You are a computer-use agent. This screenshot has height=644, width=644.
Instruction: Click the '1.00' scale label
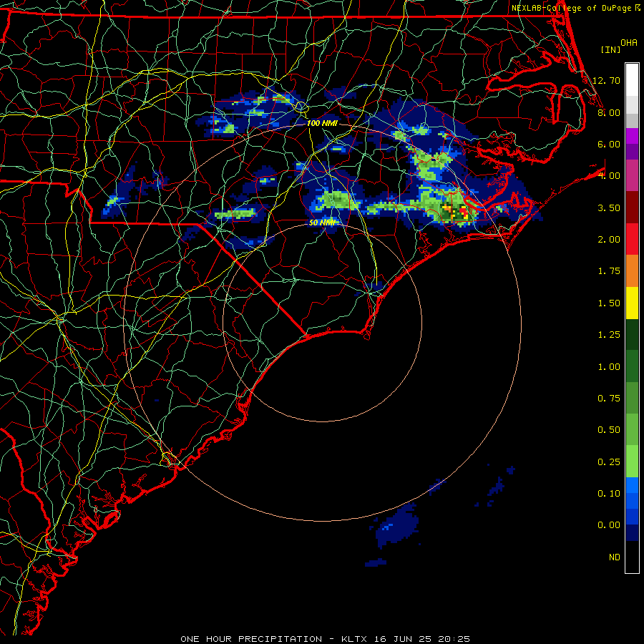[609, 366]
